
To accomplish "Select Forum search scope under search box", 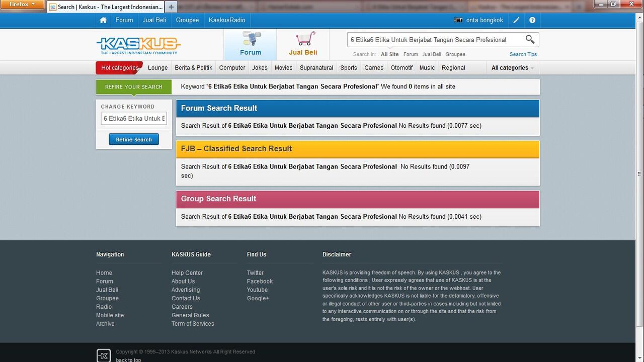I will [x=411, y=54].
